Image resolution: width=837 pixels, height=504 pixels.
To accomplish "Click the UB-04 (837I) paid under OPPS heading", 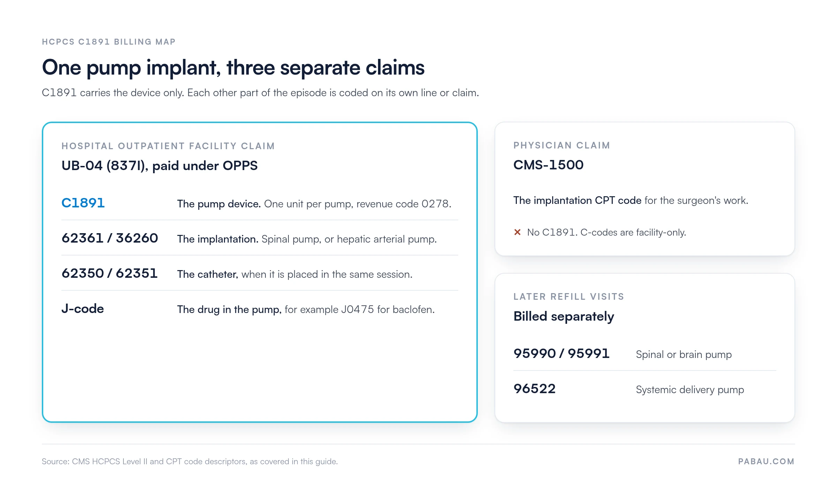I will [159, 166].
